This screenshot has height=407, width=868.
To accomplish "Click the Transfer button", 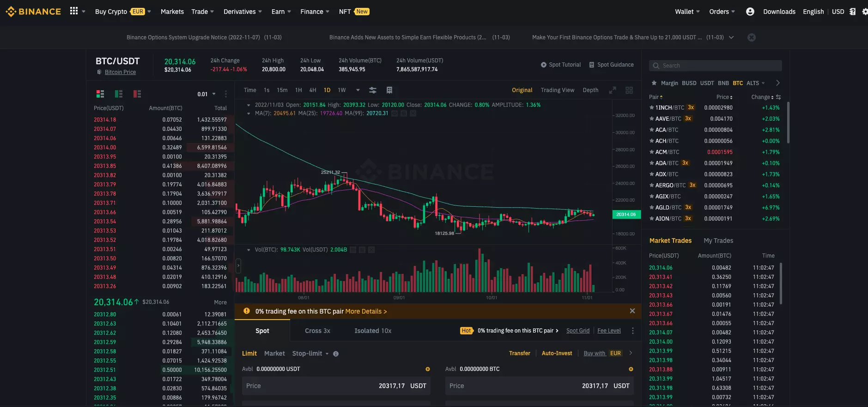I will [520, 353].
